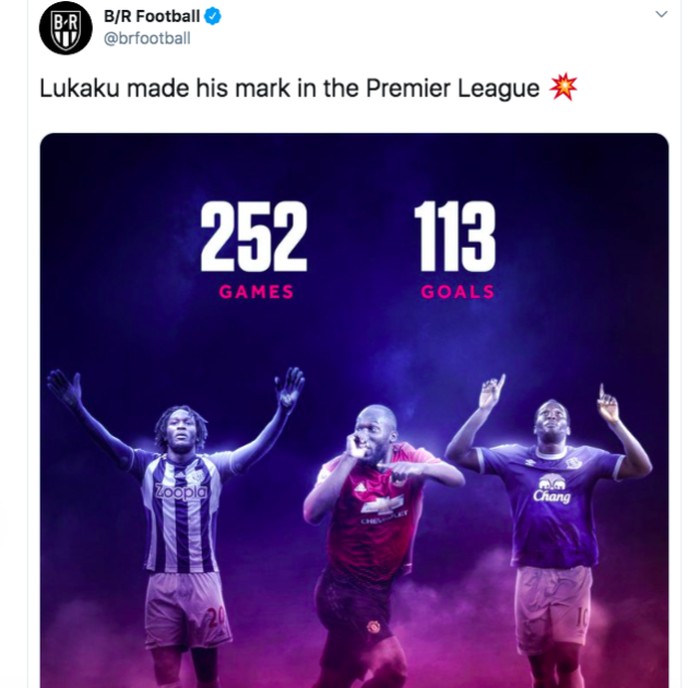Click the number 20 on the white shorts
This screenshot has height=688, width=700.
[x=217, y=619]
